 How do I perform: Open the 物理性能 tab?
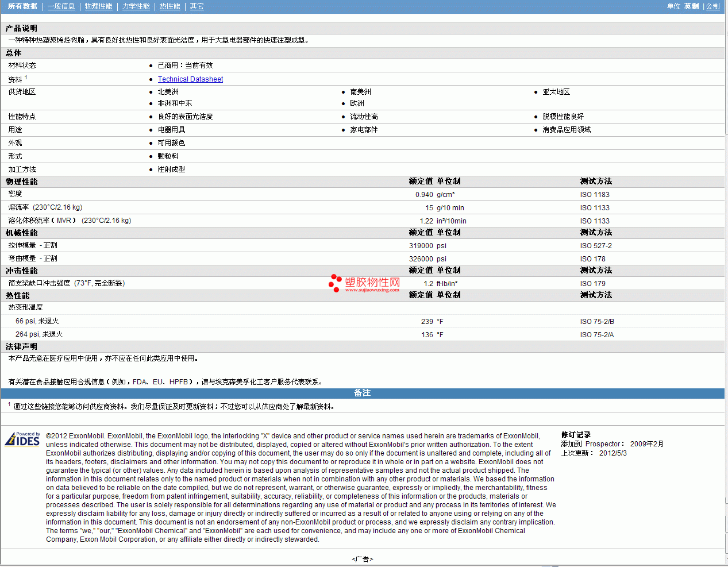coord(98,6)
